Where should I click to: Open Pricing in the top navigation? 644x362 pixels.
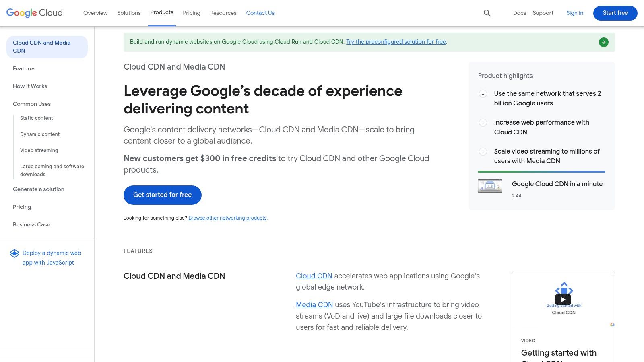click(192, 13)
